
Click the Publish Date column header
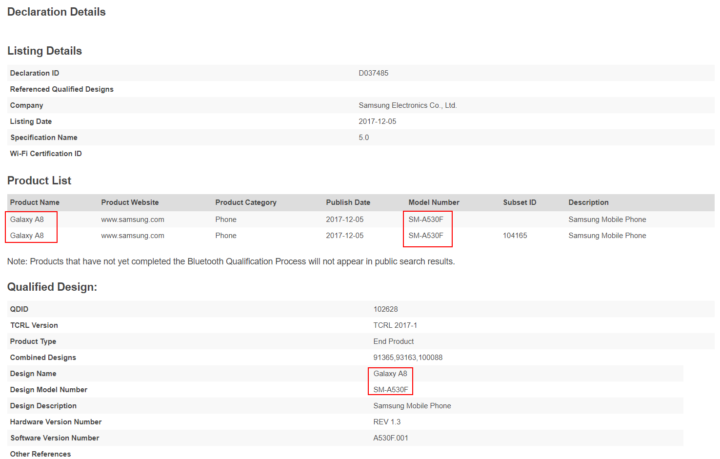(348, 202)
